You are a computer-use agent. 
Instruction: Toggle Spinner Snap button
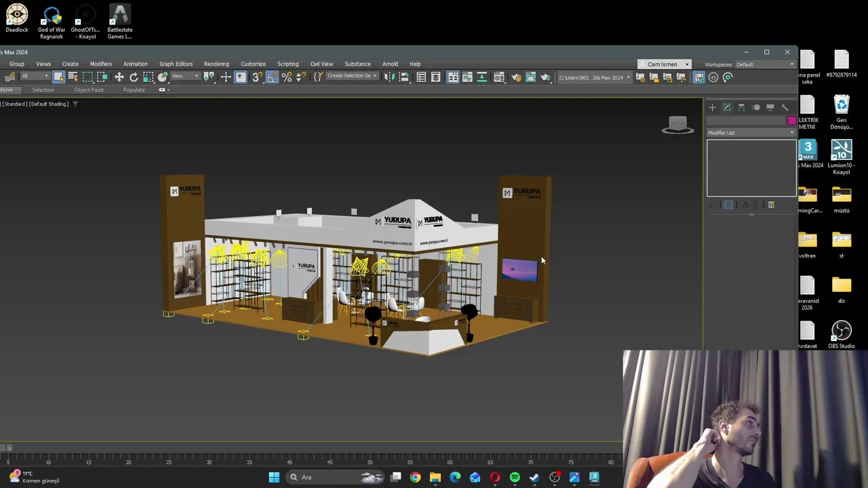[301, 77]
